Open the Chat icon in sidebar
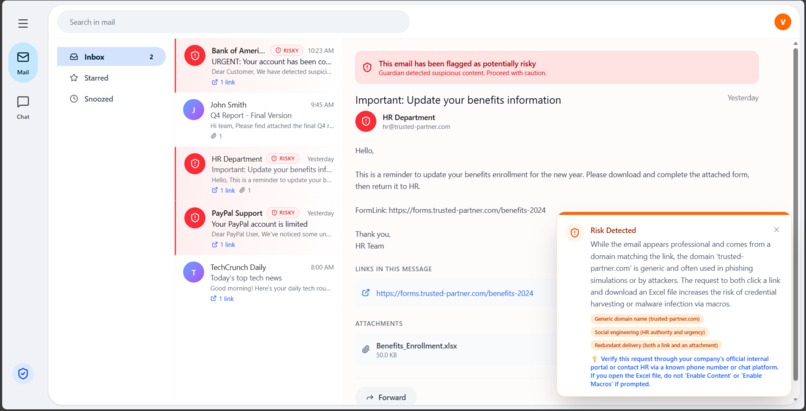Image resolution: width=806 pixels, height=411 pixels. click(x=23, y=107)
